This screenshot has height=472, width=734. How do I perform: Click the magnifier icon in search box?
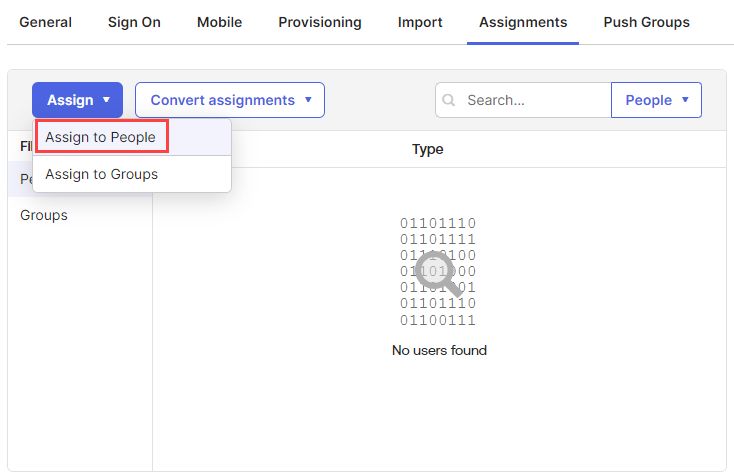coord(448,100)
